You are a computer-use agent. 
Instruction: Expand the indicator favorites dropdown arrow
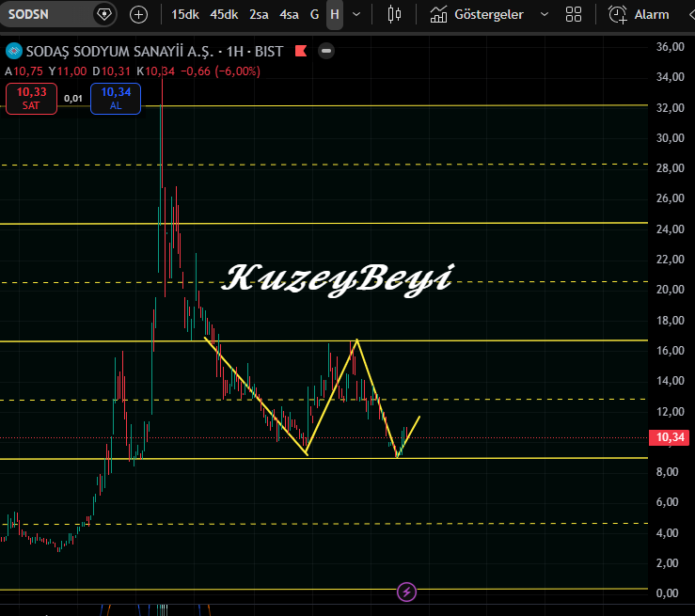pyautogui.click(x=545, y=15)
